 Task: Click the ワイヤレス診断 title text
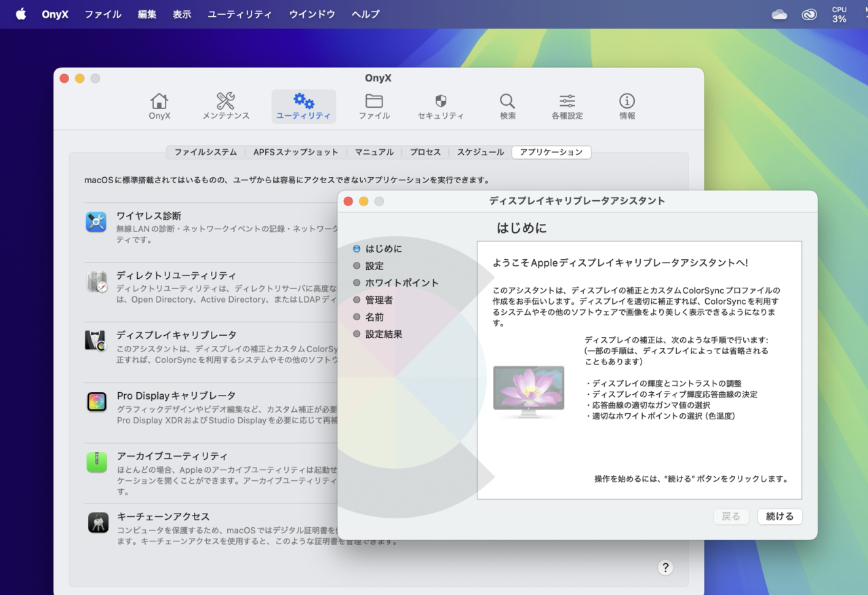[x=149, y=216]
